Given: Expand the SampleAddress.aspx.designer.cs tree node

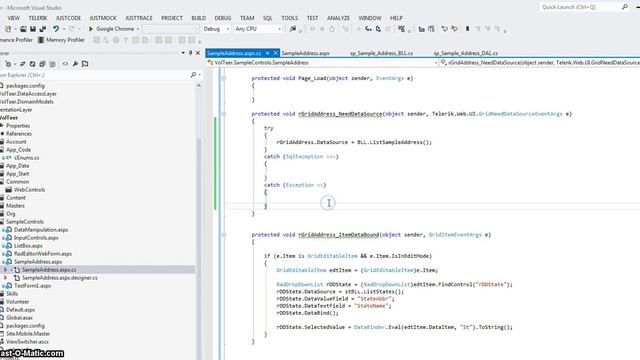Looking at the screenshot, I should pyautogui.click(x=5, y=278).
